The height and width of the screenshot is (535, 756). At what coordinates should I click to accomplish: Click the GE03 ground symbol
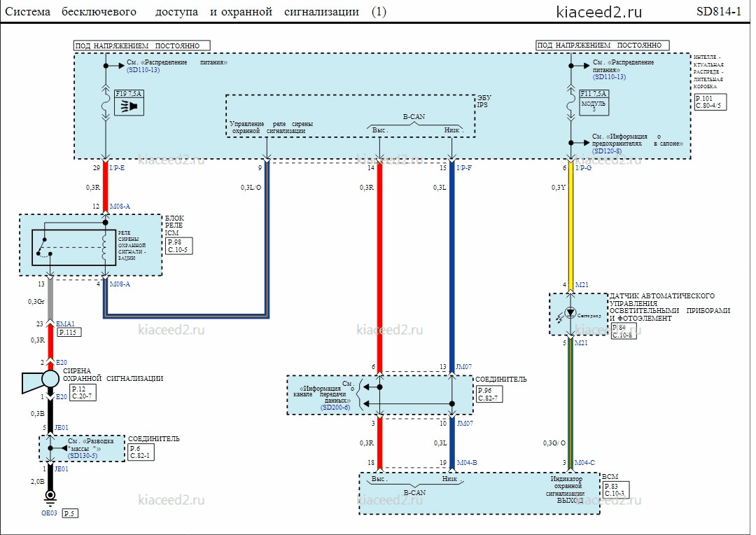tap(50, 497)
